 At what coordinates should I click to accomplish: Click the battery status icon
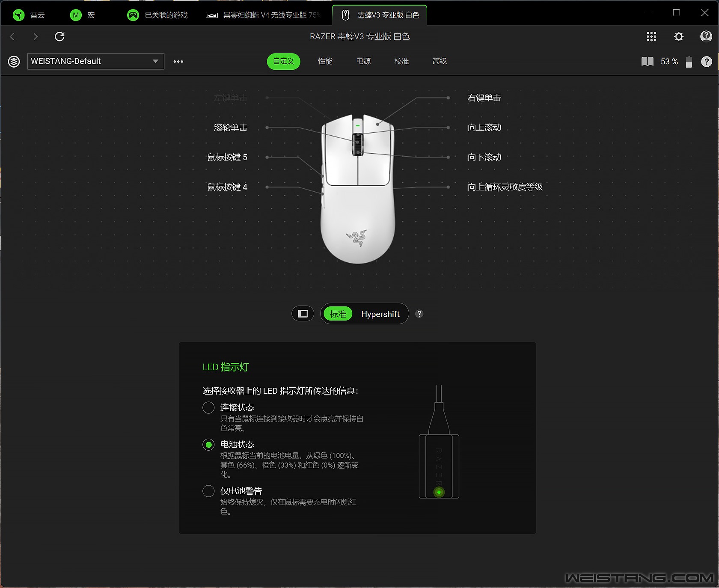click(689, 62)
